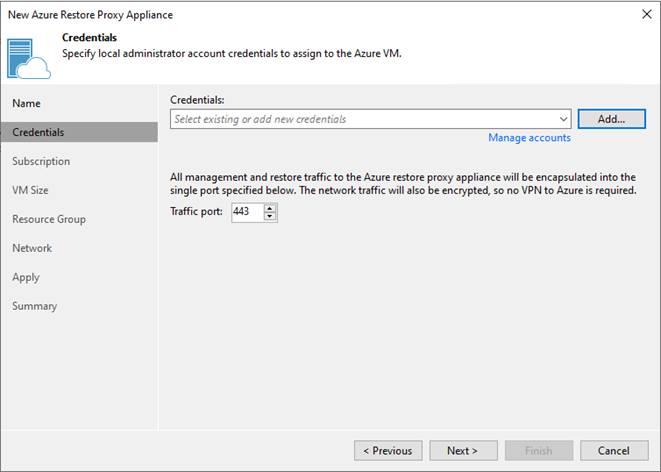Click the Credentials combo box field
Viewport: 661px width, 472px height.
(371, 119)
